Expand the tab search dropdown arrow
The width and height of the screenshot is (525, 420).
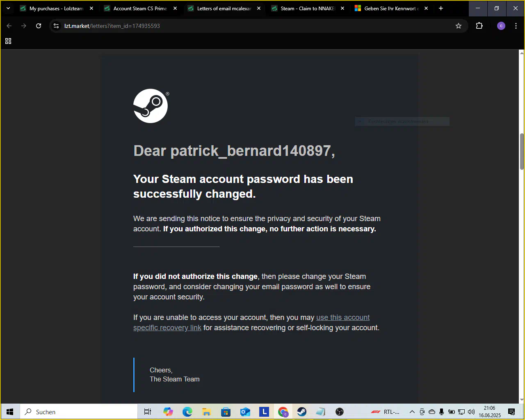click(x=8, y=8)
